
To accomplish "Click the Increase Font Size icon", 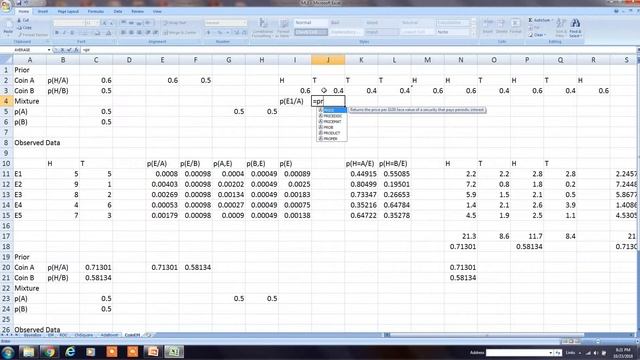I will tap(104, 23).
